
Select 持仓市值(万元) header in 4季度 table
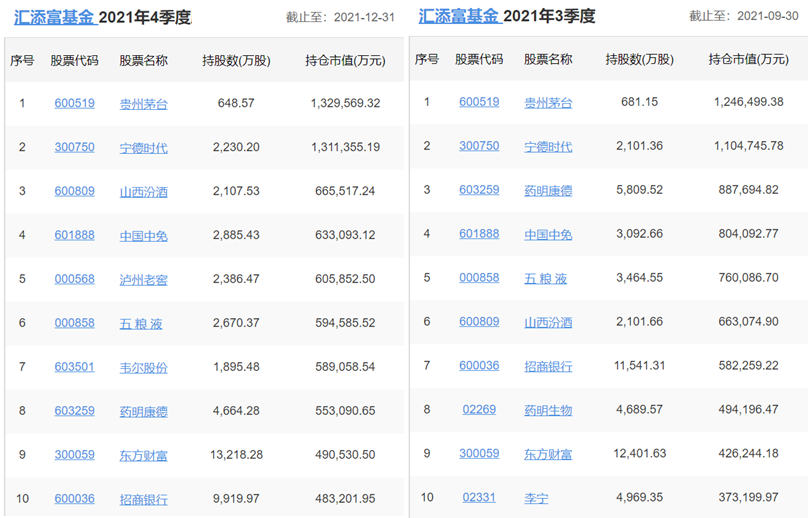pyautogui.click(x=345, y=61)
